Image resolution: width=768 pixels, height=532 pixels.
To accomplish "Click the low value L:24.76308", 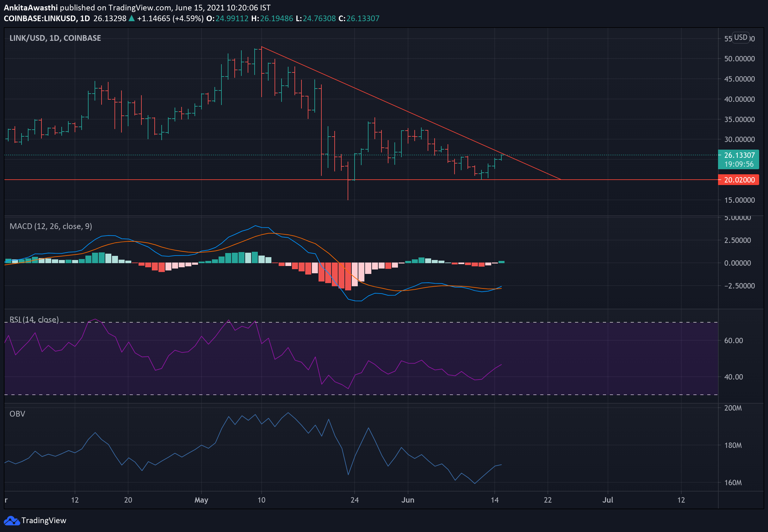I will pyautogui.click(x=316, y=18).
